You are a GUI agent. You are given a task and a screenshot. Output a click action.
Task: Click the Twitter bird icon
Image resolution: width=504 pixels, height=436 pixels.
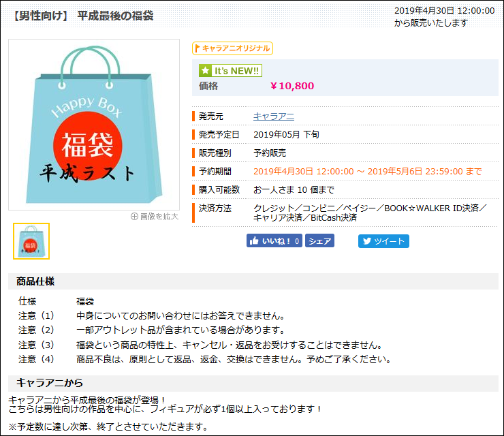[366, 241]
